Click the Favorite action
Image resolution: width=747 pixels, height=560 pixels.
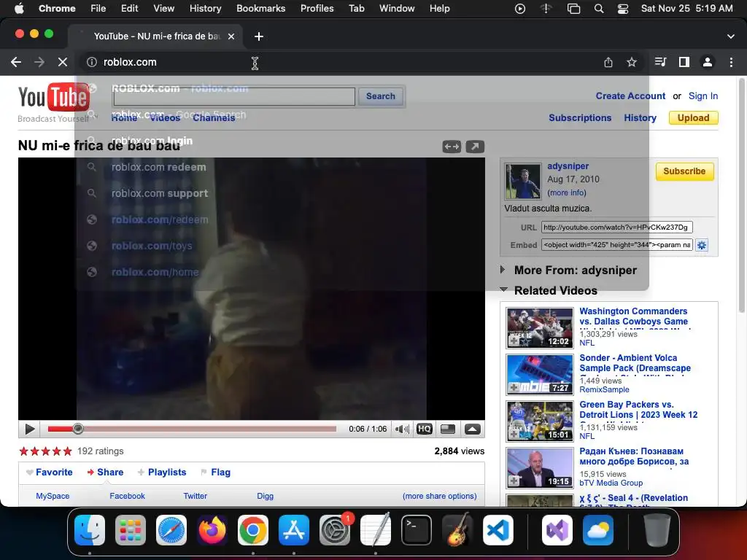(50, 472)
